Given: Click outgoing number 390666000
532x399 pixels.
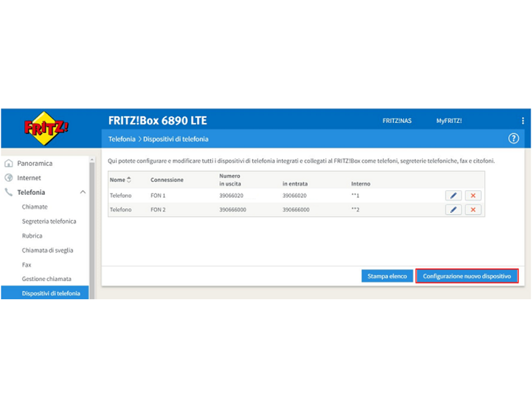Looking at the screenshot, I should click(x=232, y=209).
